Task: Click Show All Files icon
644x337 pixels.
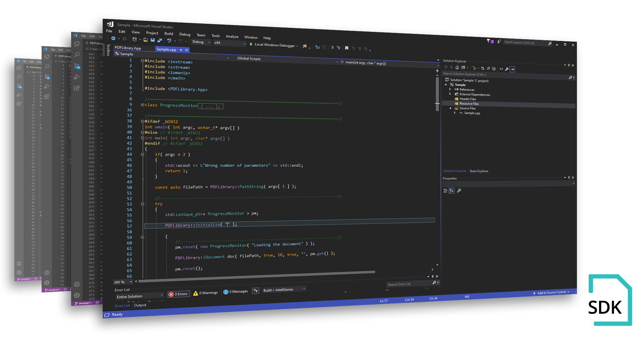Action: 494,69
